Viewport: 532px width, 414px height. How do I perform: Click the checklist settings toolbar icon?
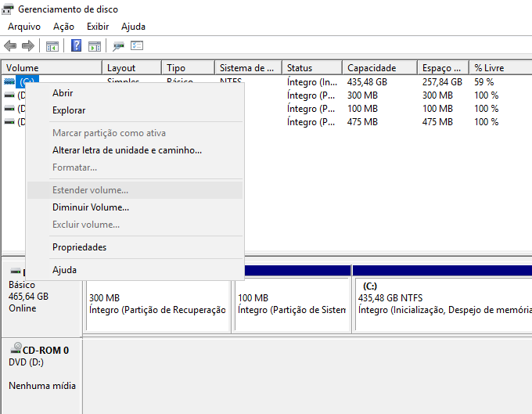[137, 45]
